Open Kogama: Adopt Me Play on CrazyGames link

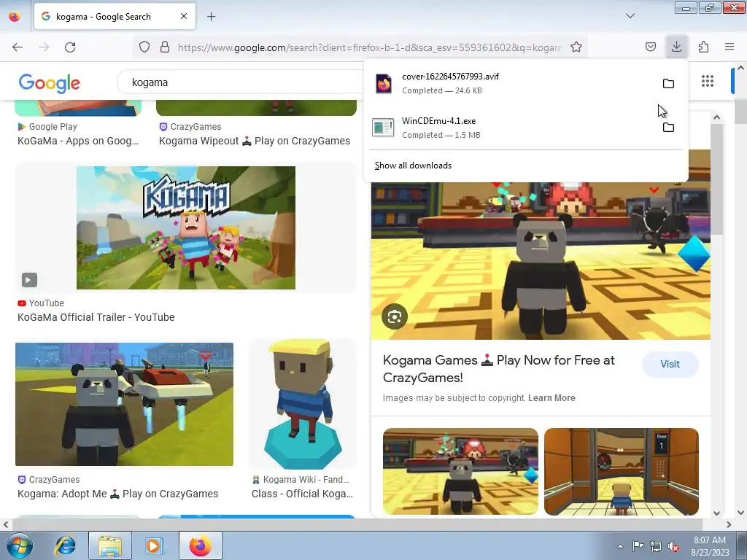pyautogui.click(x=117, y=494)
